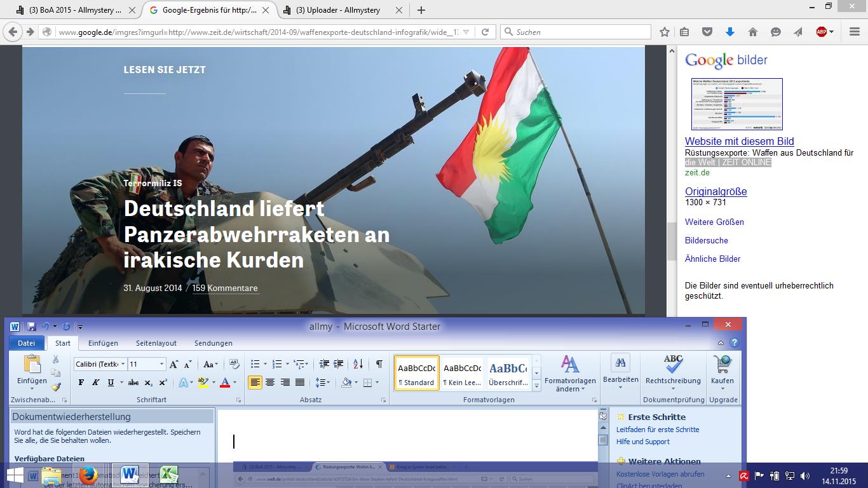The height and width of the screenshot is (488, 868).
Task: Cut selection with scissors icon
Action: (56, 360)
